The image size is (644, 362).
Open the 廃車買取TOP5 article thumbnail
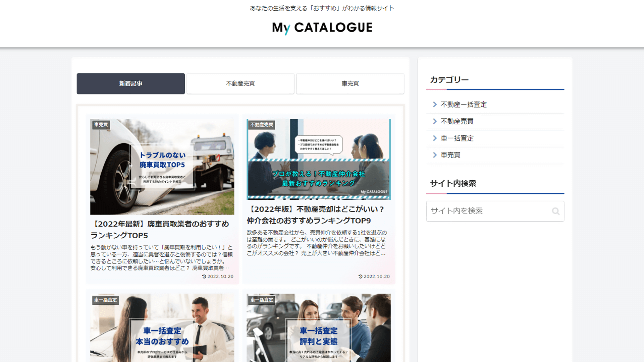pyautogui.click(x=162, y=167)
